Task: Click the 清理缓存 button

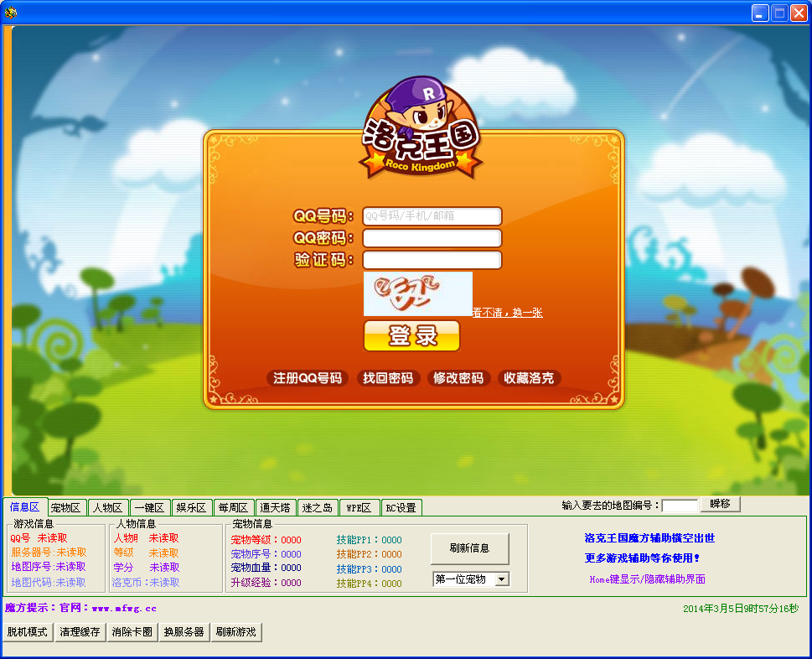Action: (x=80, y=632)
